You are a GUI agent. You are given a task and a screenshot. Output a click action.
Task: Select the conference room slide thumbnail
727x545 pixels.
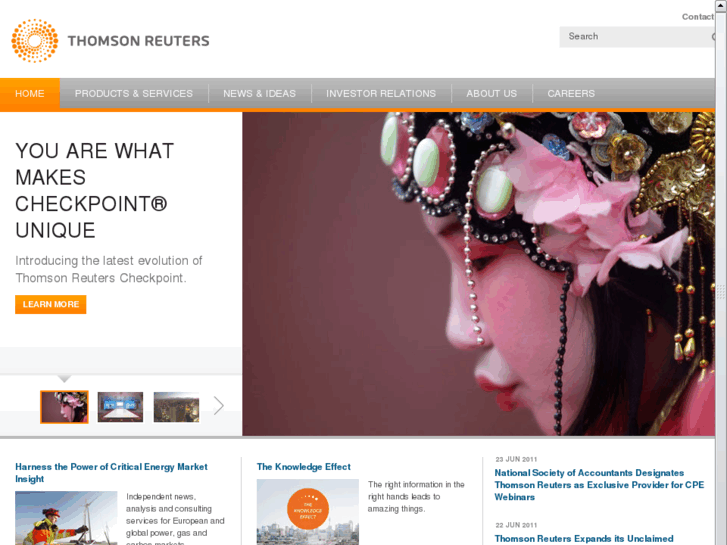tap(121, 407)
